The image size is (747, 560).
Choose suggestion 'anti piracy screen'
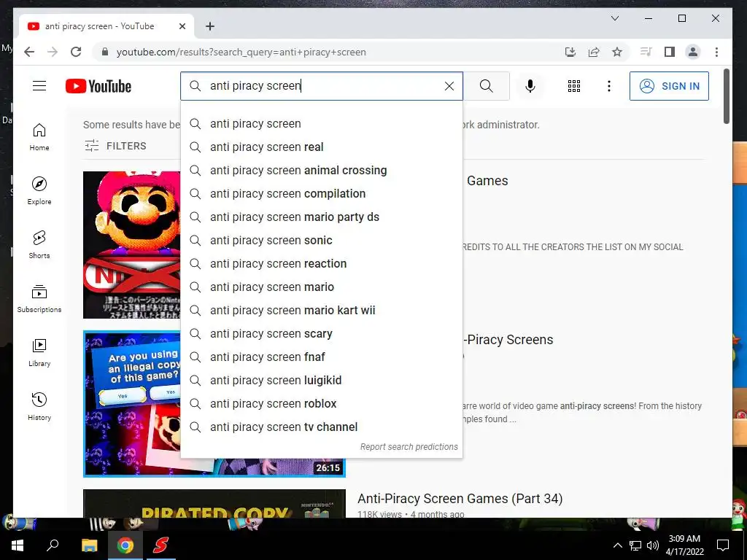(x=322, y=123)
